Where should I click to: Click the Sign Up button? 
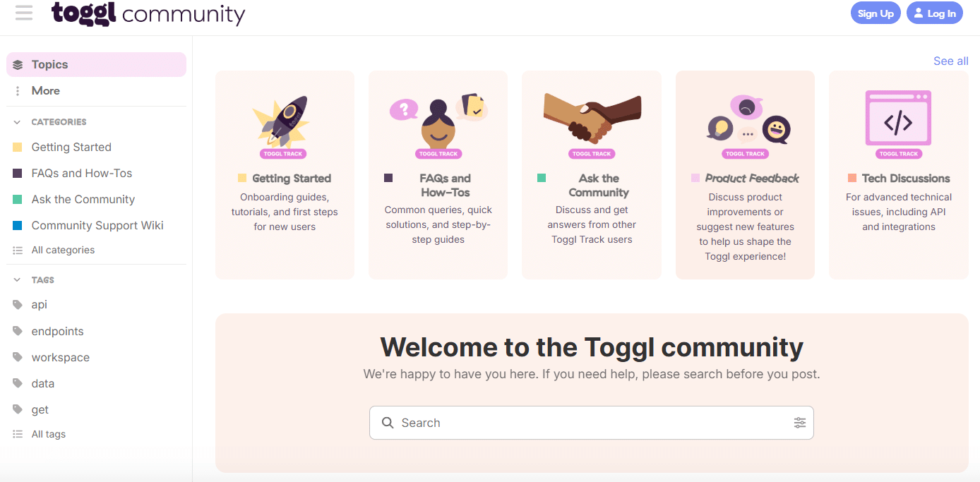[x=876, y=13]
